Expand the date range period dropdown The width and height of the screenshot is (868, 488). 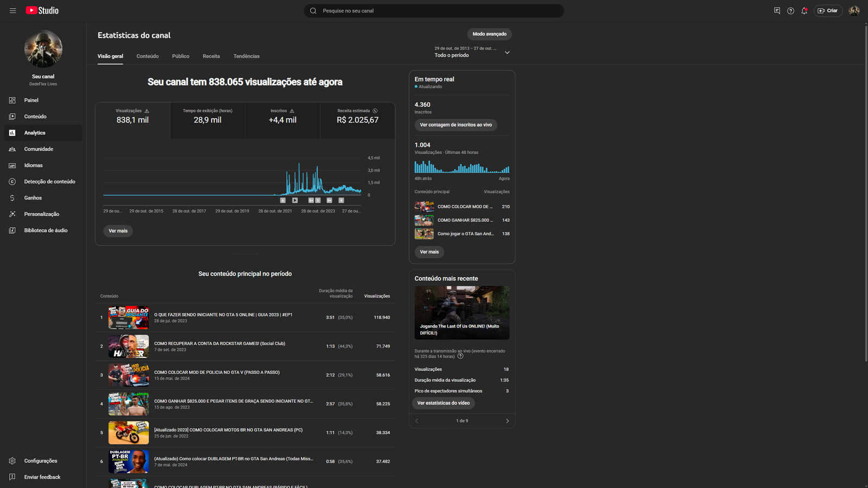tap(507, 53)
